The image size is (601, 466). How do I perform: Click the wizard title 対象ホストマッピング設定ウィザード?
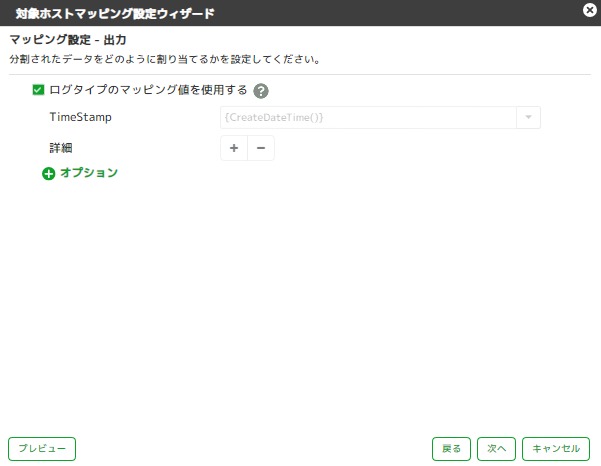coord(115,13)
